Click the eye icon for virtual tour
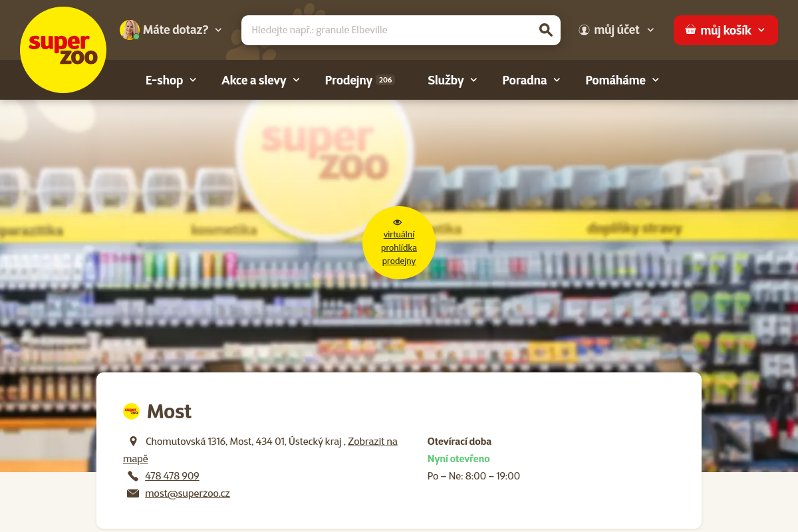This screenshot has height=532, width=798. pos(398,222)
